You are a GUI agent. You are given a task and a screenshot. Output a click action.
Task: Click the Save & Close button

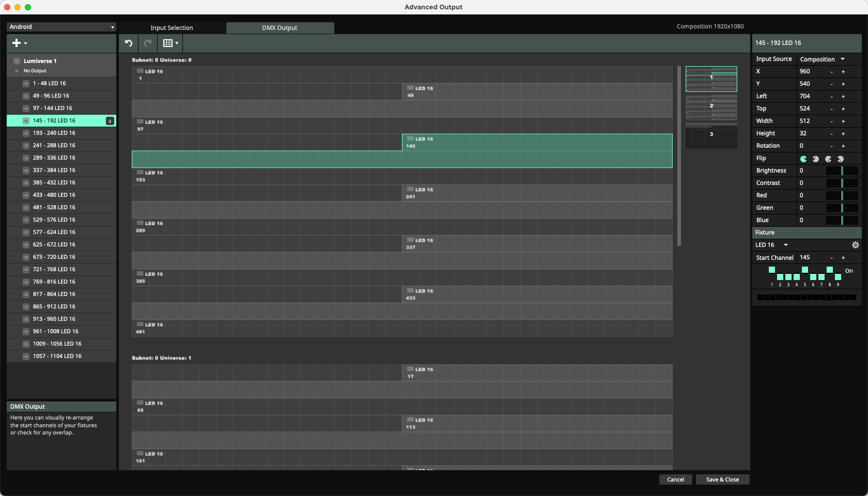tap(722, 479)
